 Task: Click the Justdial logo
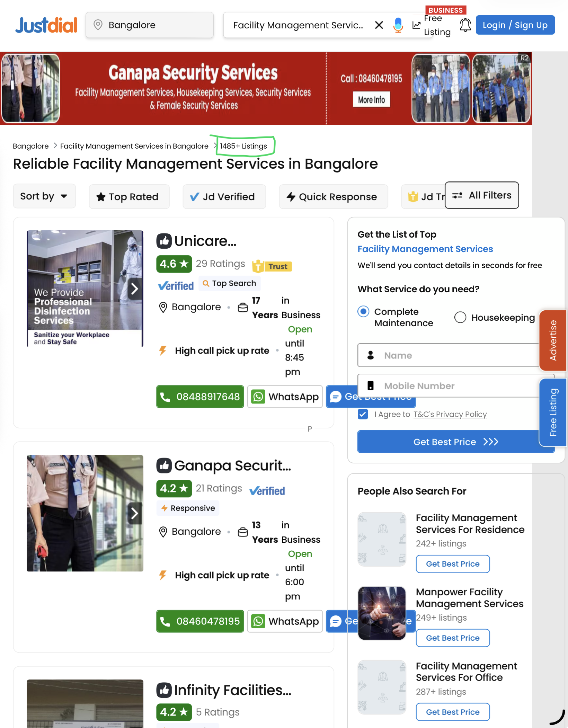pos(46,25)
